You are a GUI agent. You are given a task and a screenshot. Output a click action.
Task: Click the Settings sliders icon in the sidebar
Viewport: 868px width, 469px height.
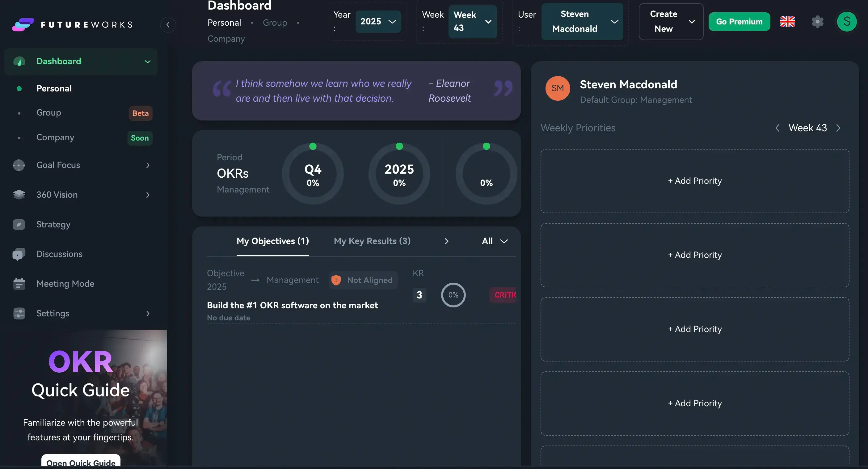19,313
